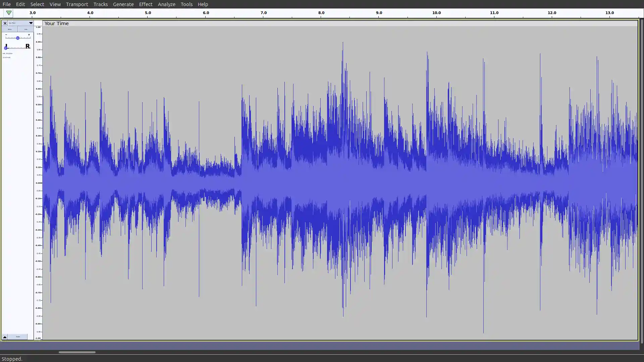The image size is (644, 362).
Task: Open the track name dropdown menu
Action: [31, 23]
